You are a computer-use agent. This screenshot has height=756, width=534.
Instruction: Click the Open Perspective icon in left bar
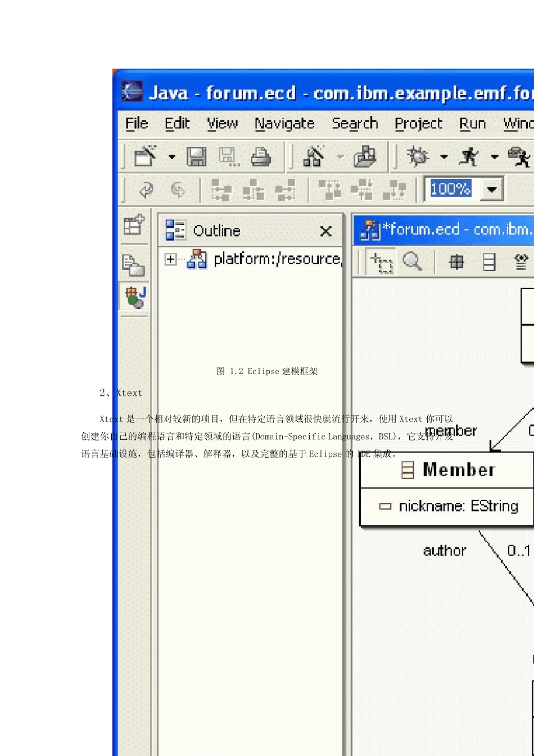click(134, 226)
